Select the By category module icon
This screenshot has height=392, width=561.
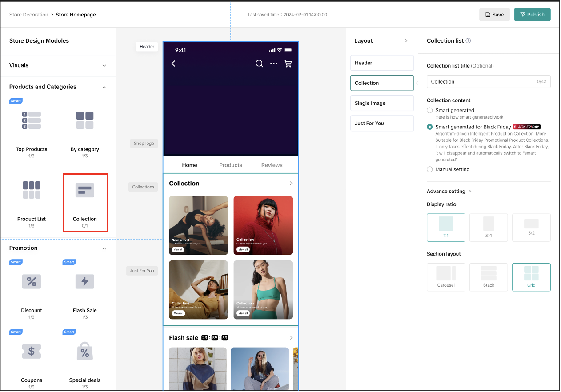(x=84, y=120)
